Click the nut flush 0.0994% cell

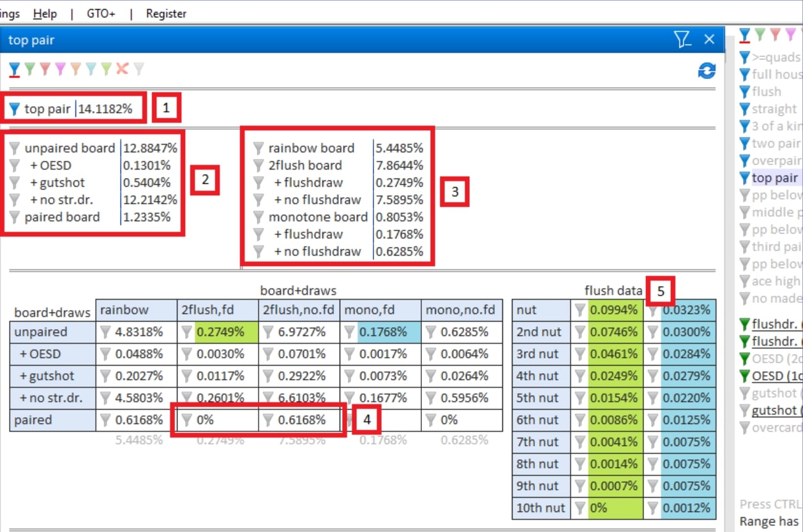click(x=613, y=311)
